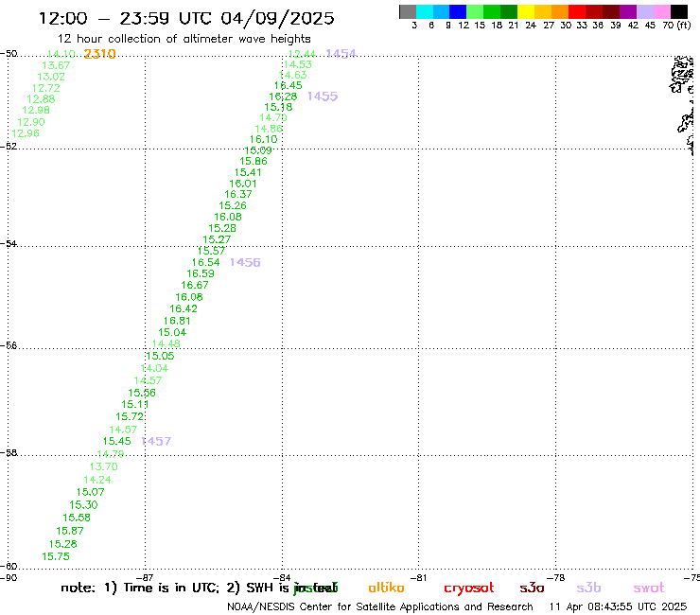Click the wave height value '12.72'
Image resolution: width=700 pixels, height=615 pixels.
(x=46, y=88)
